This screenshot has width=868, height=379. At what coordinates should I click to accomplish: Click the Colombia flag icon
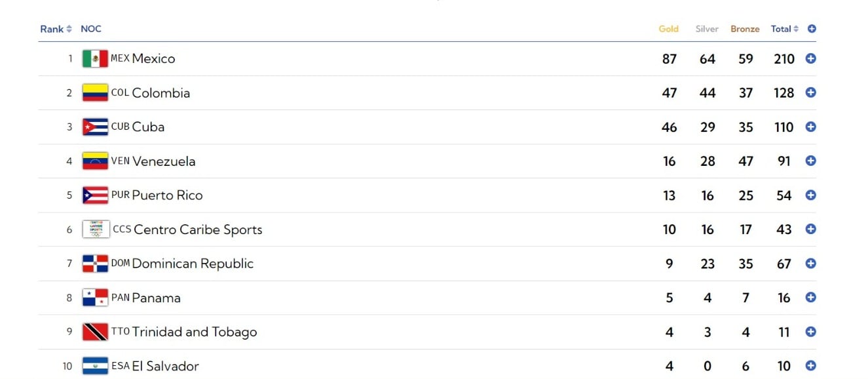(x=95, y=93)
